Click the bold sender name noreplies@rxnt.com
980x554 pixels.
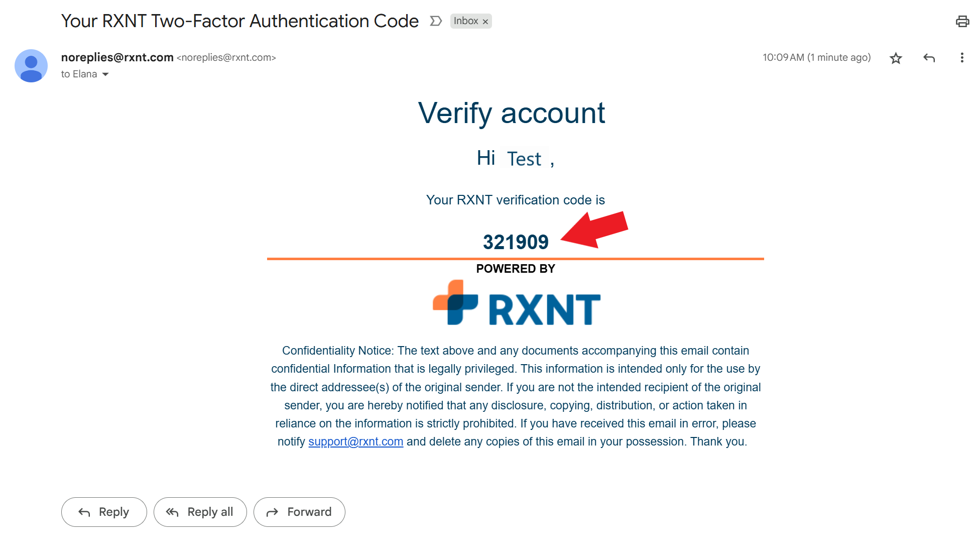(117, 57)
